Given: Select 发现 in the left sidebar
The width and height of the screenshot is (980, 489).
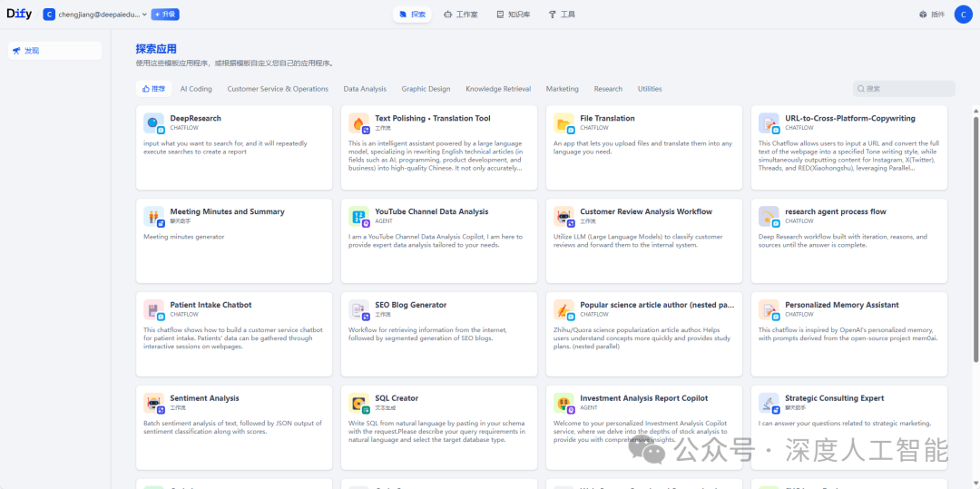Looking at the screenshot, I should (55, 51).
